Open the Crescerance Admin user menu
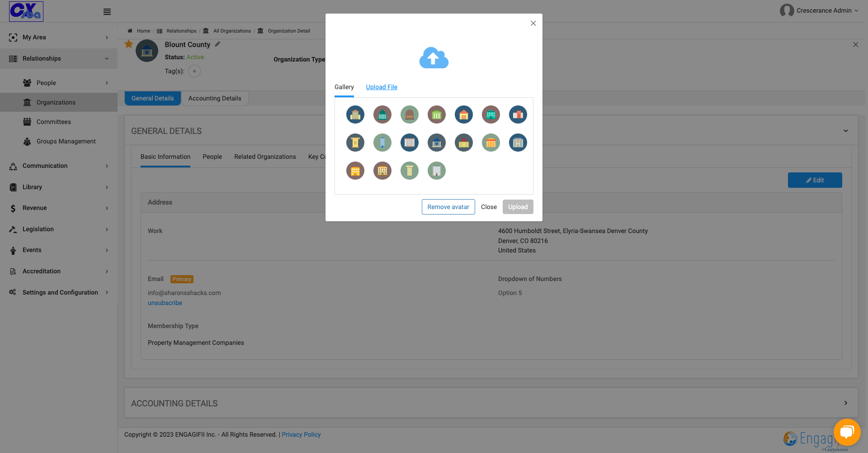 [819, 10]
